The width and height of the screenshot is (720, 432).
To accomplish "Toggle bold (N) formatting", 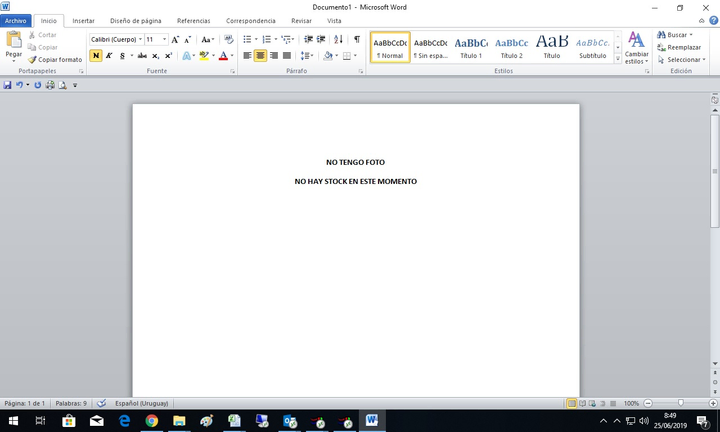I will click(x=96, y=56).
